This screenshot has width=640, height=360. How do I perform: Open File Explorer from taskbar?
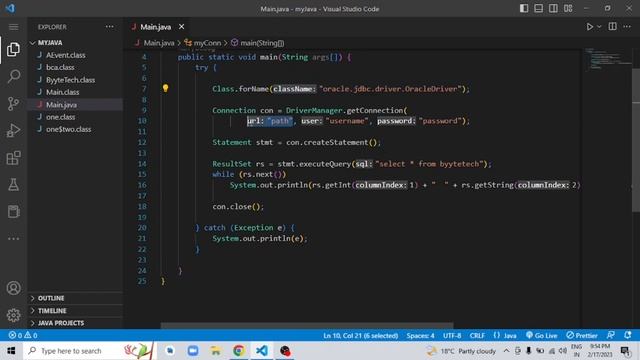[216, 351]
